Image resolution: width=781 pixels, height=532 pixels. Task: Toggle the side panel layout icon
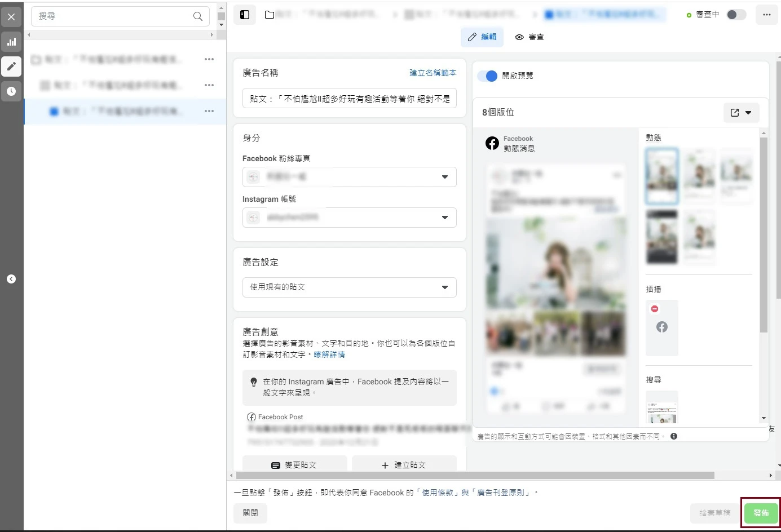tap(245, 15)
